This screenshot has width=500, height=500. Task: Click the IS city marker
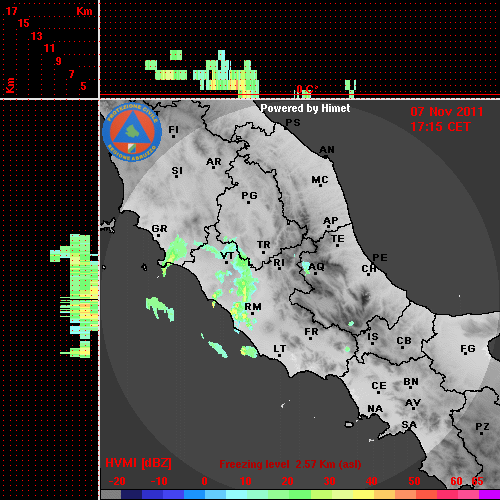coord(373,338)
